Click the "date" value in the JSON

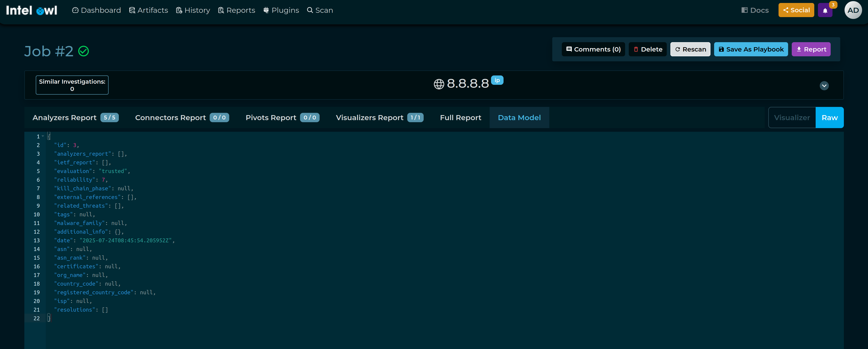click(126, 241)
